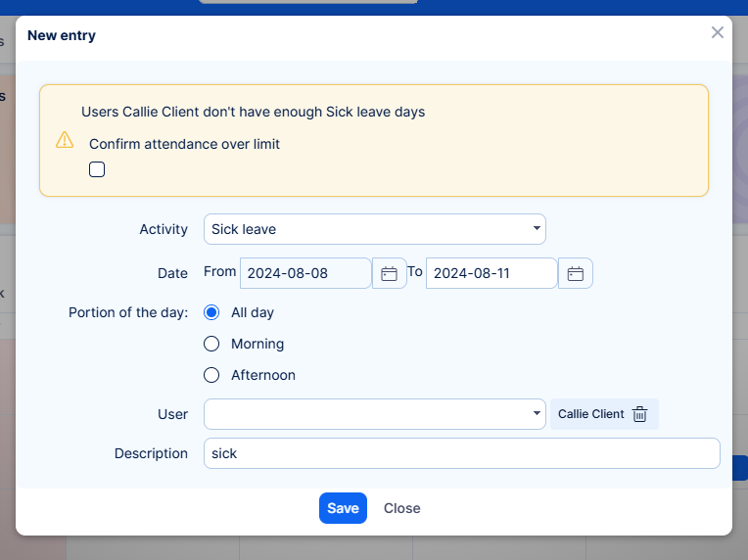
Task: Choose the Morning portion of the day
Action: tap(210, 344)
